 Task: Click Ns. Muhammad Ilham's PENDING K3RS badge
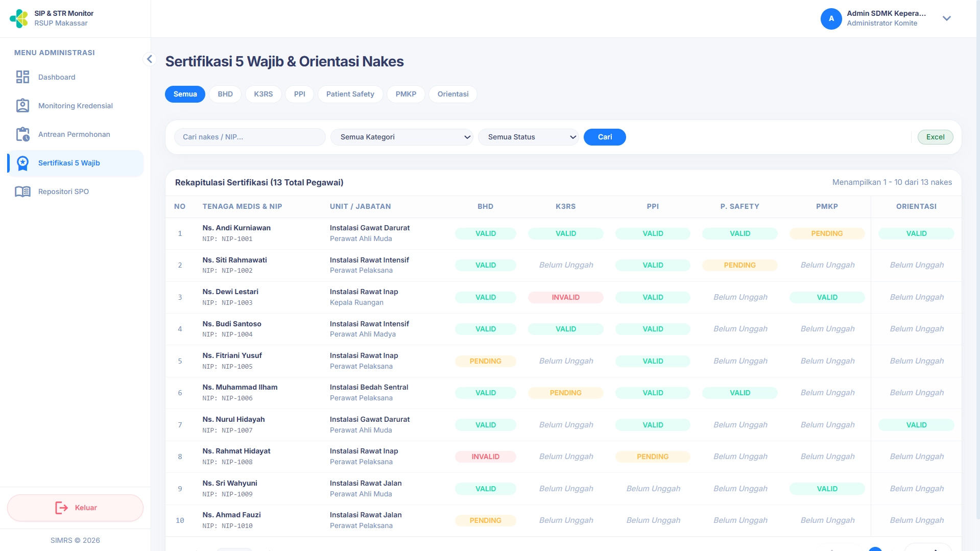coord(565,393)
